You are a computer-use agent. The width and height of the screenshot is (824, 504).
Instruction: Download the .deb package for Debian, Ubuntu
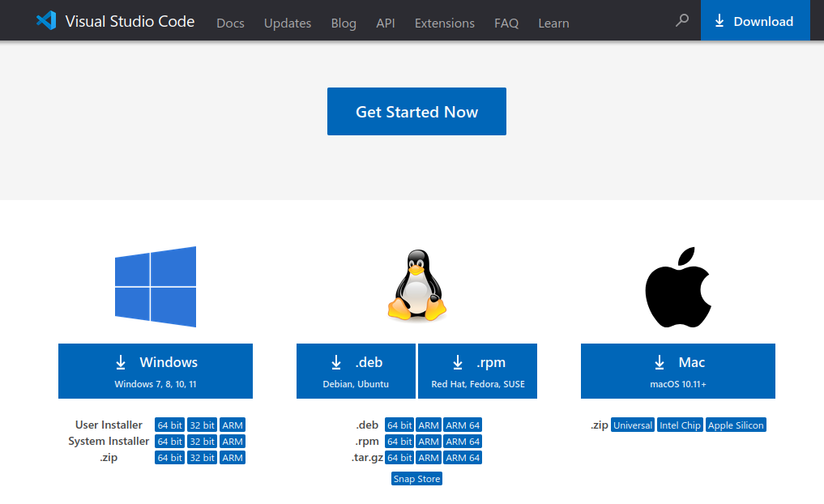click(x=356, y=371)
